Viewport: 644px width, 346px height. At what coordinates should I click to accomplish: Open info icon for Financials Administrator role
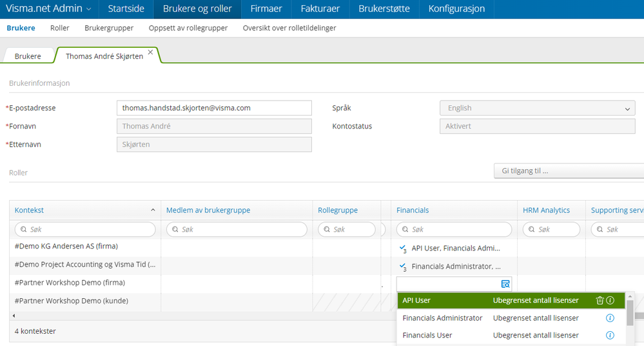(610, 318)
